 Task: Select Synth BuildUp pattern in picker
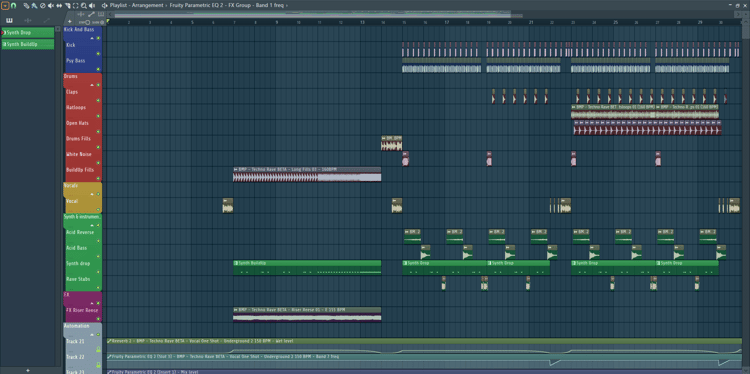[x=28, y=44]
